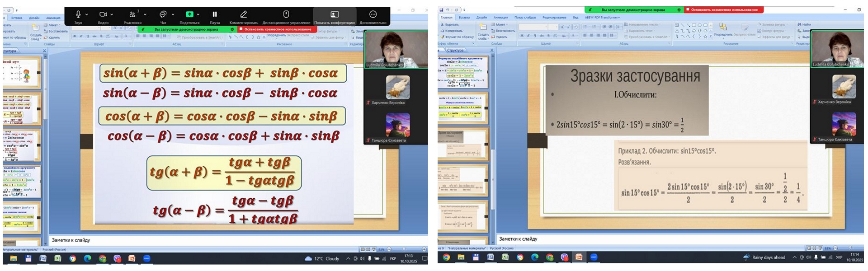Open the Дополнительно three-dots menu
868x271 pixels.
pyautogui.click(x=373, y=14)
